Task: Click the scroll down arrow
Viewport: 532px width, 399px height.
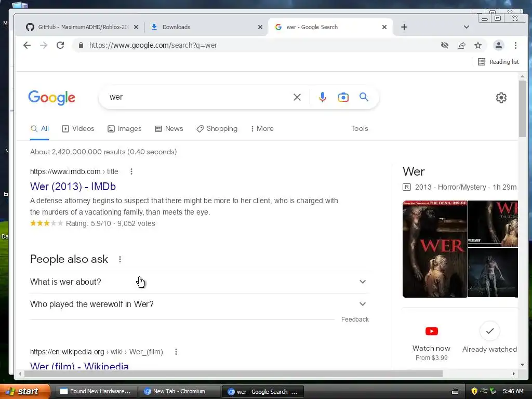Action: coord(522,365)
